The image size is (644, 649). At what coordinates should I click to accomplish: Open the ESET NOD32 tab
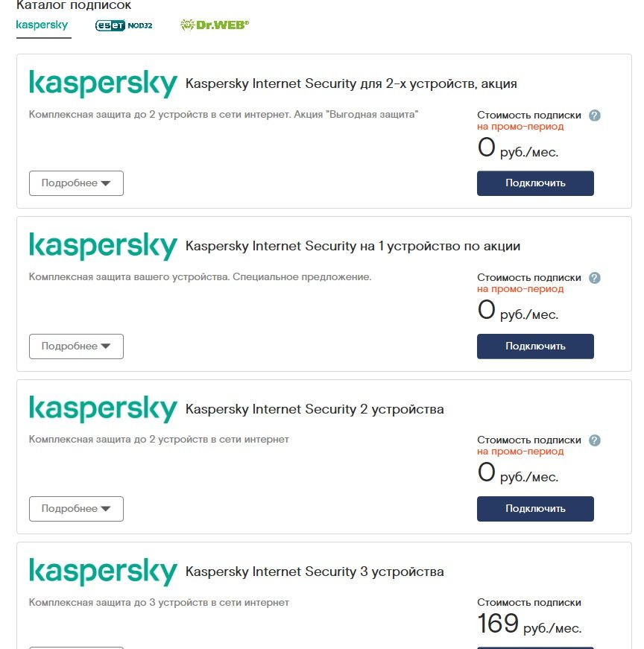[x=124, y=25]
